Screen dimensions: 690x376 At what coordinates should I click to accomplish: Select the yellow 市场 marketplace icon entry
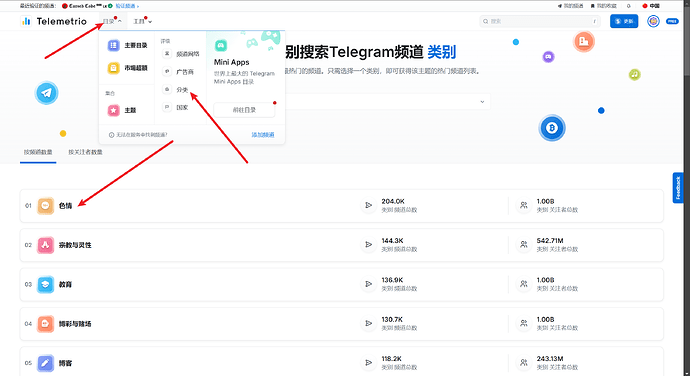pos(114,68)
